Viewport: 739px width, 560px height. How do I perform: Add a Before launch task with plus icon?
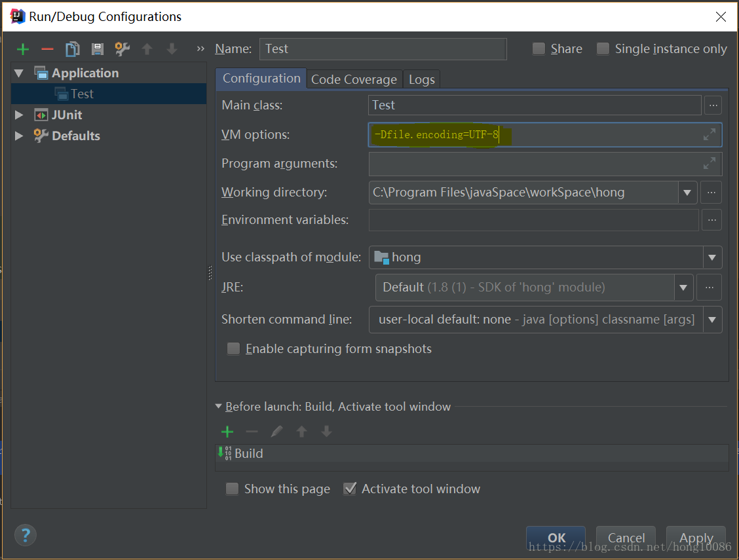[227, 431]
